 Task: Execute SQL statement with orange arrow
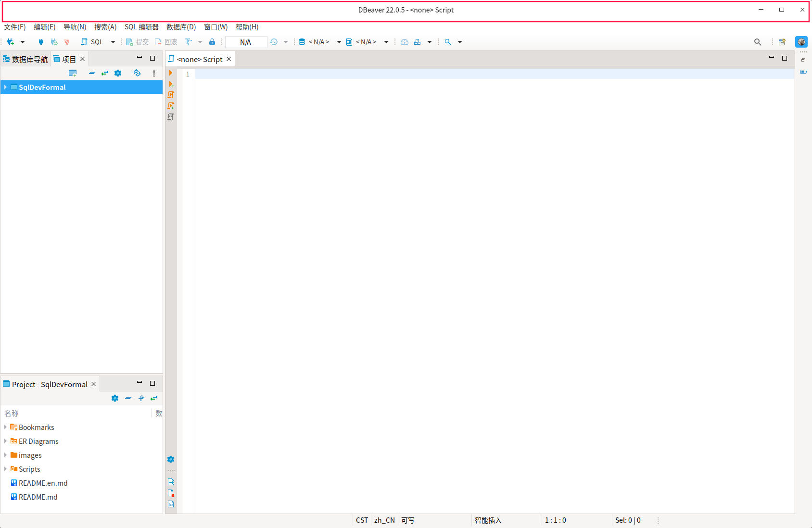pyautogui.click(x=171, y=73)
